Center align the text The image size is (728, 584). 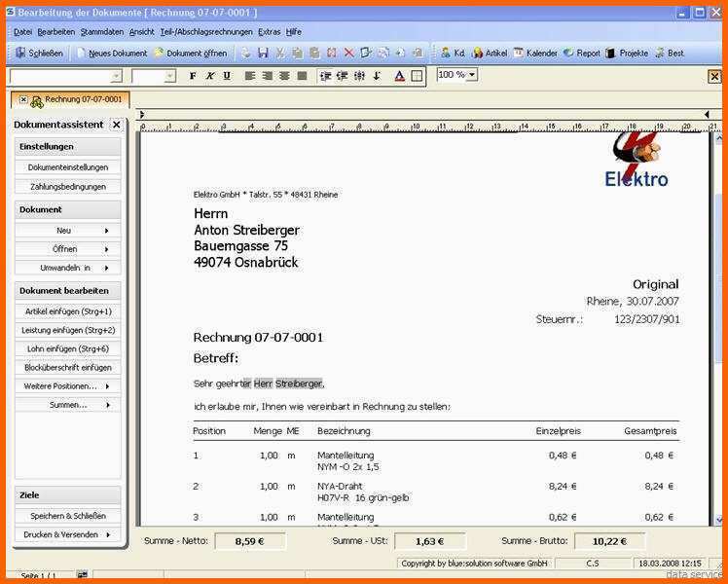284,76
